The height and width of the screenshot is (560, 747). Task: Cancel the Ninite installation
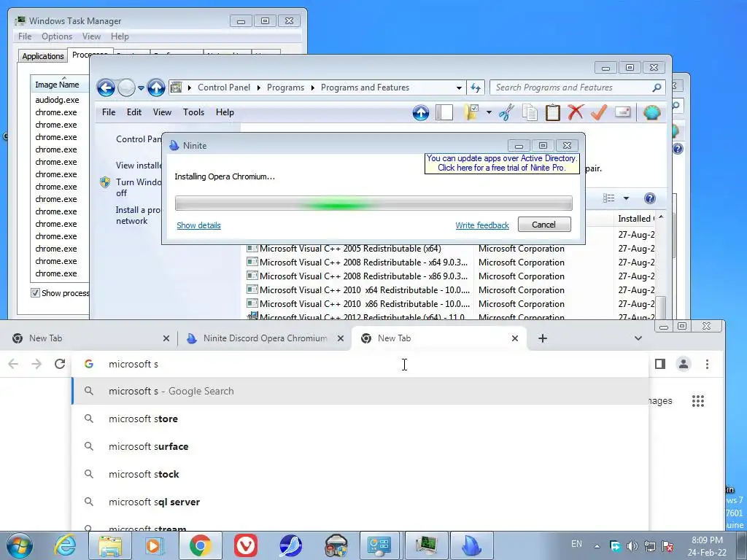coord(544,225)
